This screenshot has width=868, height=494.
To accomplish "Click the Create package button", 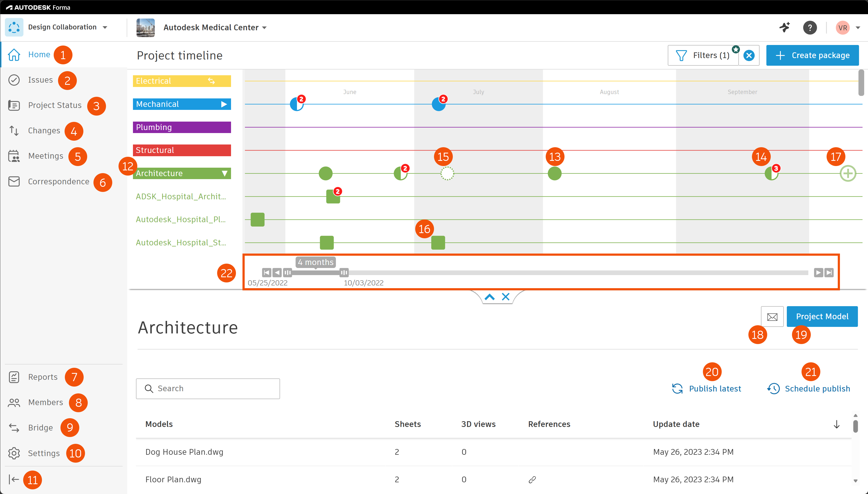I will tap(812, 55).
